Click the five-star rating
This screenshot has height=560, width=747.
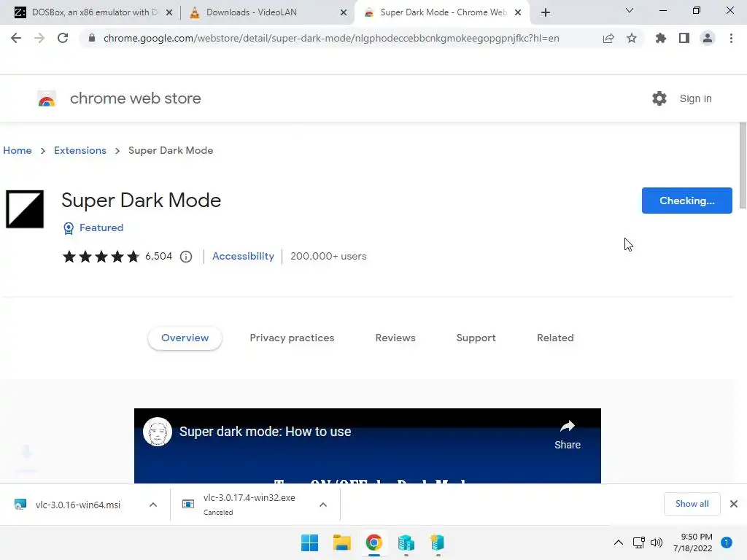[101, 257]
